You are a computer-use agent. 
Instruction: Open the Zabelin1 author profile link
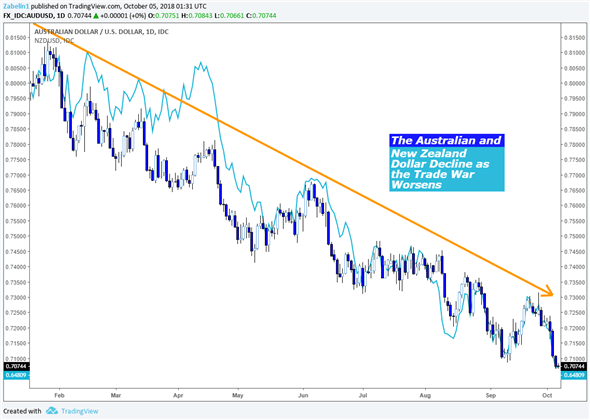tap(16, 6)
